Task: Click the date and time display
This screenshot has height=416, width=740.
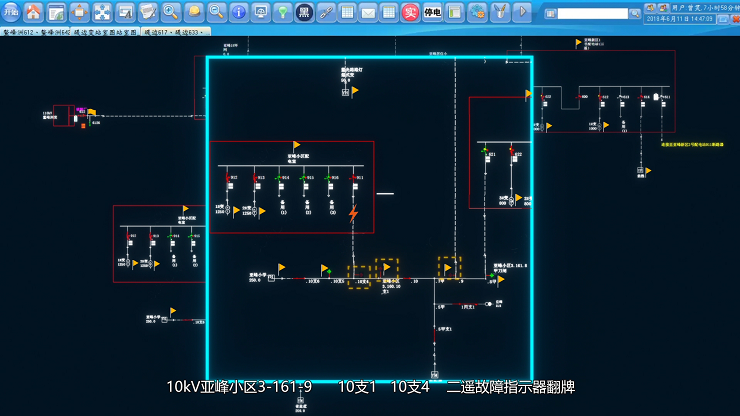Action: pyautogui.click(x=679, y=19)
